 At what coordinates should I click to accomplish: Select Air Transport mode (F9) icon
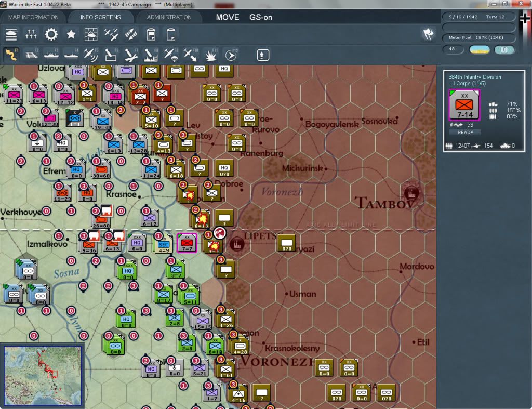click(171, 55)
